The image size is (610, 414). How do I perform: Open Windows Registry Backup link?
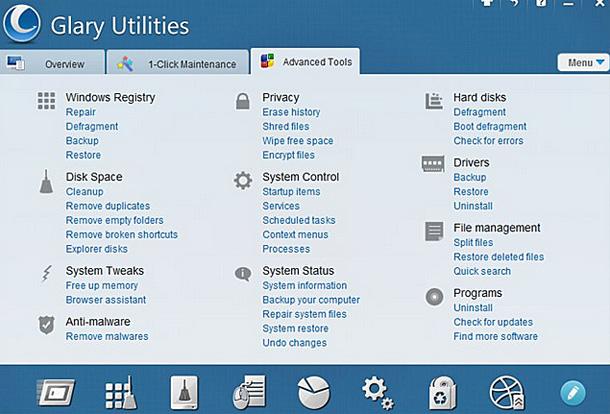click(82, 140)
